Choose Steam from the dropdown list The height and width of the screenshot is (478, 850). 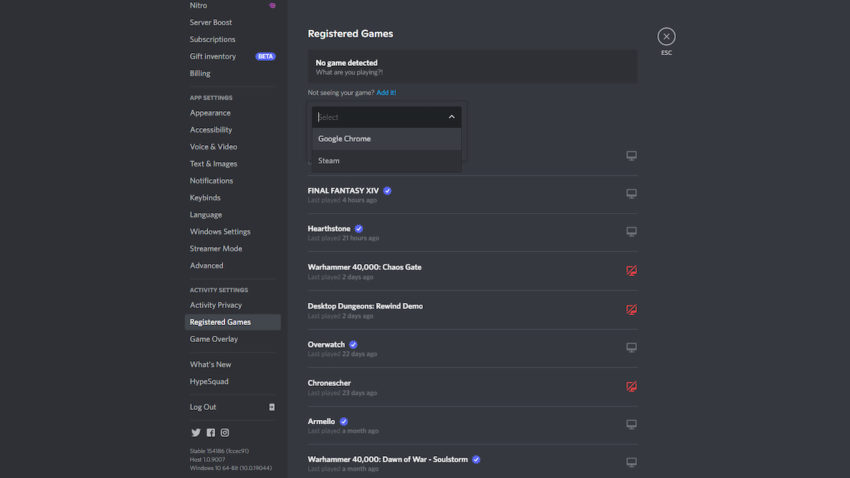387,160
